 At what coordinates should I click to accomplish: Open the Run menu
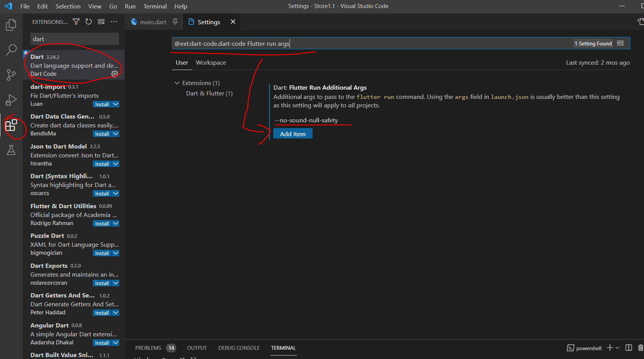[x=130, y=6]
